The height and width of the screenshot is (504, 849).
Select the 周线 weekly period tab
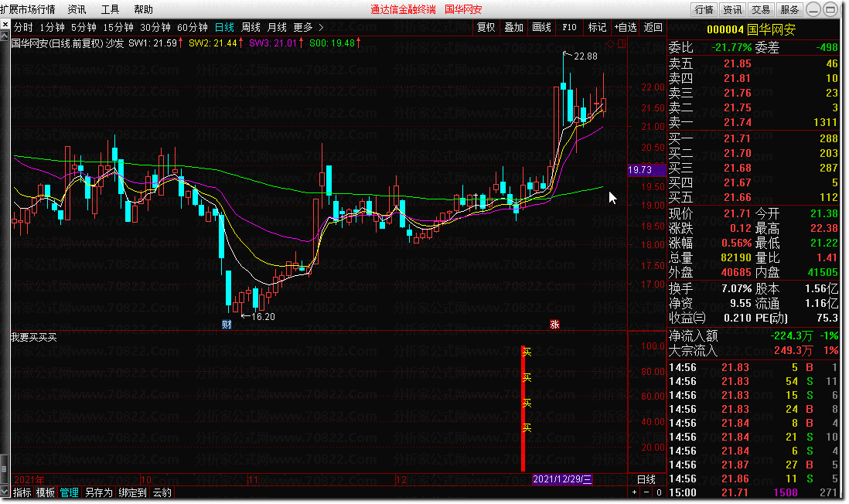[x=251, y=27]
